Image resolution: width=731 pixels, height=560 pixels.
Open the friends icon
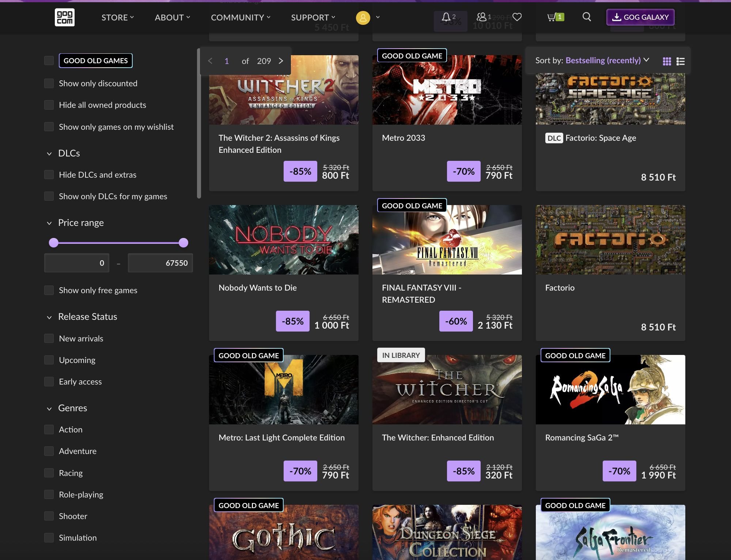tap(481, 17)
